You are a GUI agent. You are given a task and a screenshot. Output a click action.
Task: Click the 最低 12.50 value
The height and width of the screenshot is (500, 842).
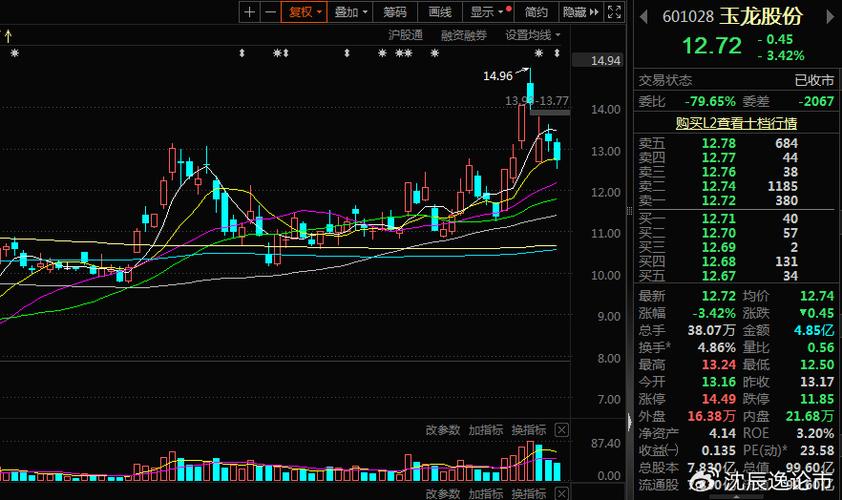[817, 365]
